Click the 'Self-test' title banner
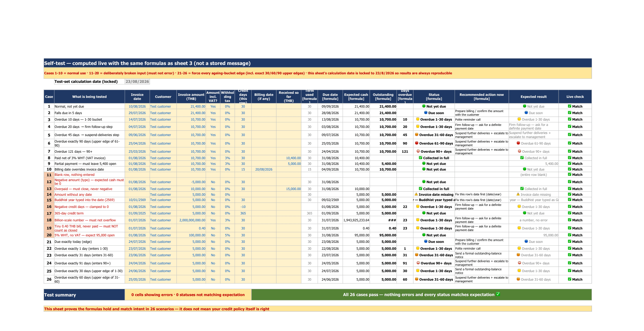The image size is (644, 331). click(318, 63)
